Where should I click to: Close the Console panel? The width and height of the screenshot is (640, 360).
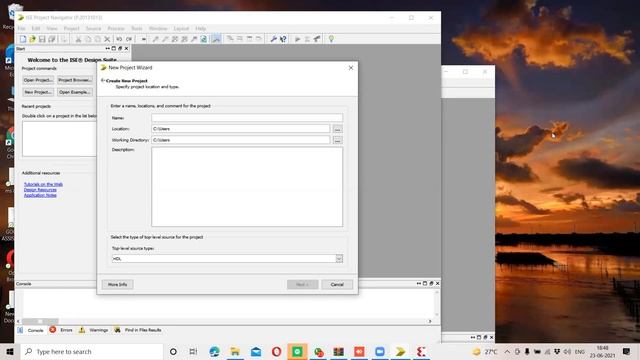(x=438, y=283)
